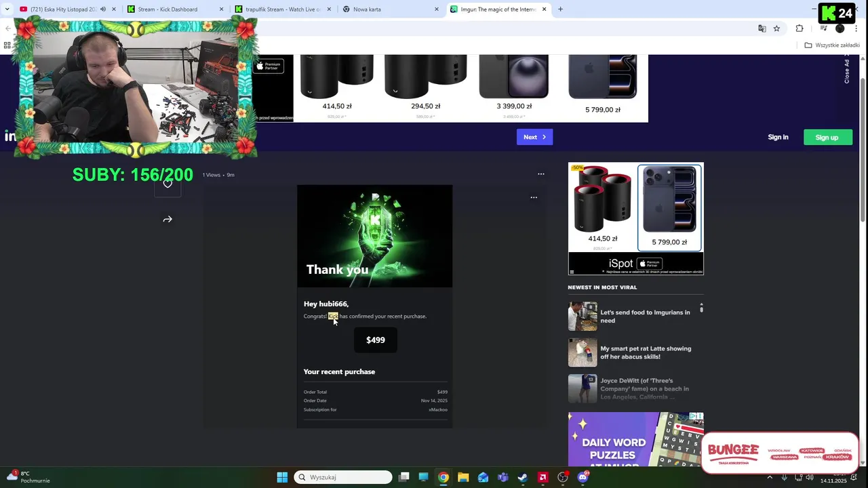
Task: Open the weather widget 8°C Pochmurnie
Action: (28, 477)
